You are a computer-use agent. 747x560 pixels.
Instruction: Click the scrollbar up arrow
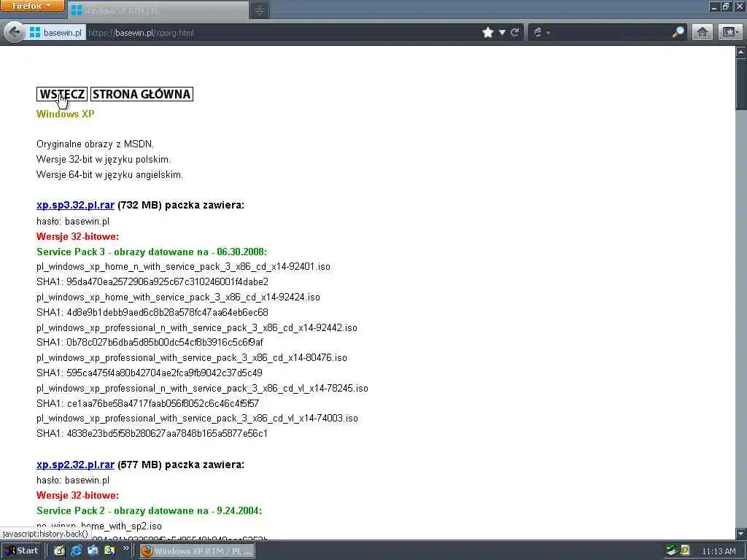pos(741,52)
